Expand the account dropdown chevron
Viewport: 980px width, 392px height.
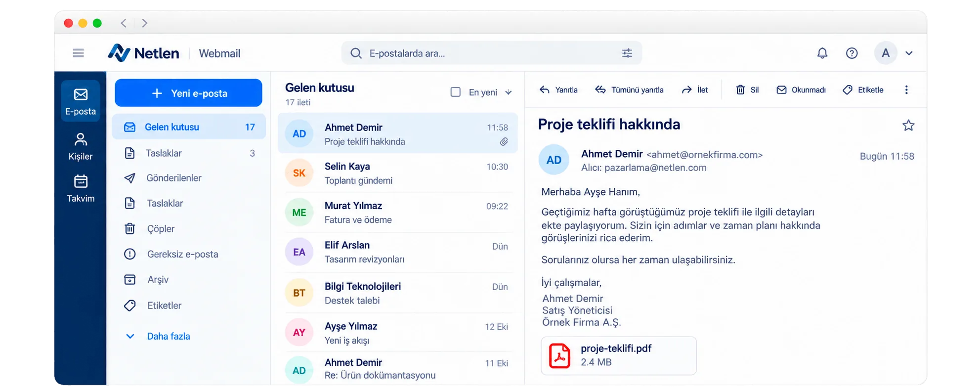coord(909,53)
